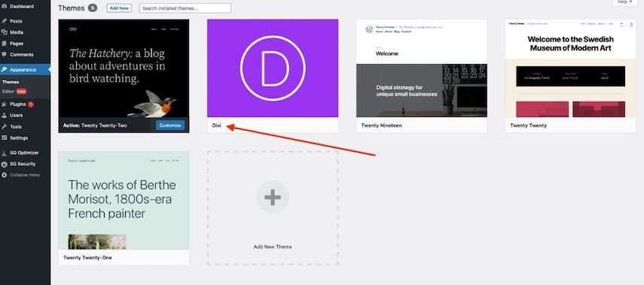Click the Add New Theme placeholder card
The image size is (644, 285).
tap(273, 207)
